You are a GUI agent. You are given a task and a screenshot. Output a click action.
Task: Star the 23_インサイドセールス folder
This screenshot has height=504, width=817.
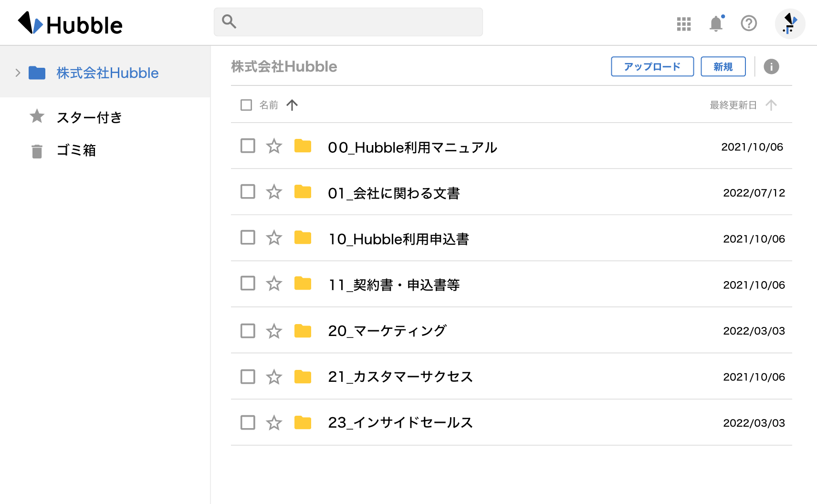coord(274,423)
